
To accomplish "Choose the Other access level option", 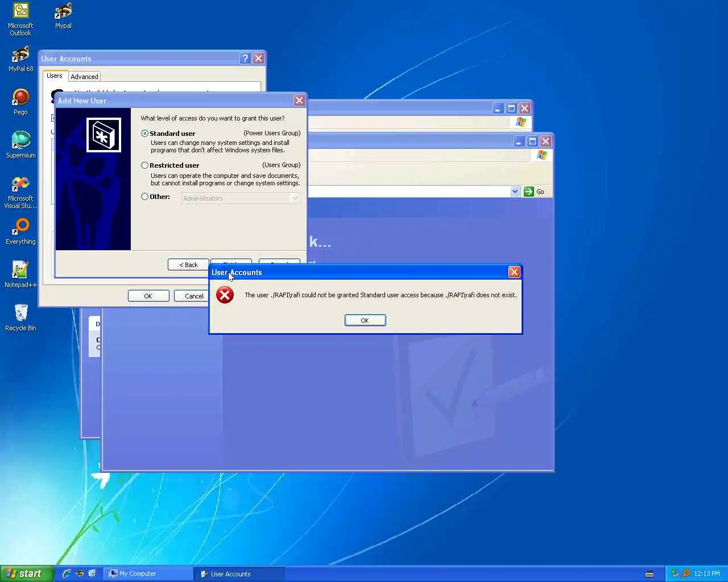I will pos(144,197).
